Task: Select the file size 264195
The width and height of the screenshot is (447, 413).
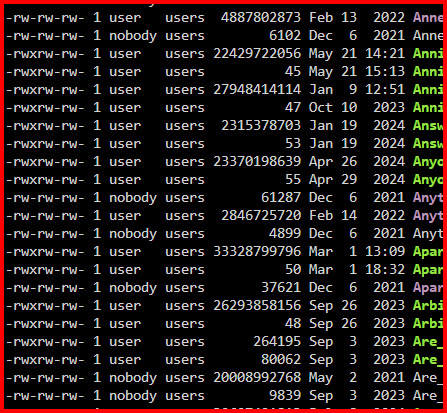Action: [x=277, y=341]
